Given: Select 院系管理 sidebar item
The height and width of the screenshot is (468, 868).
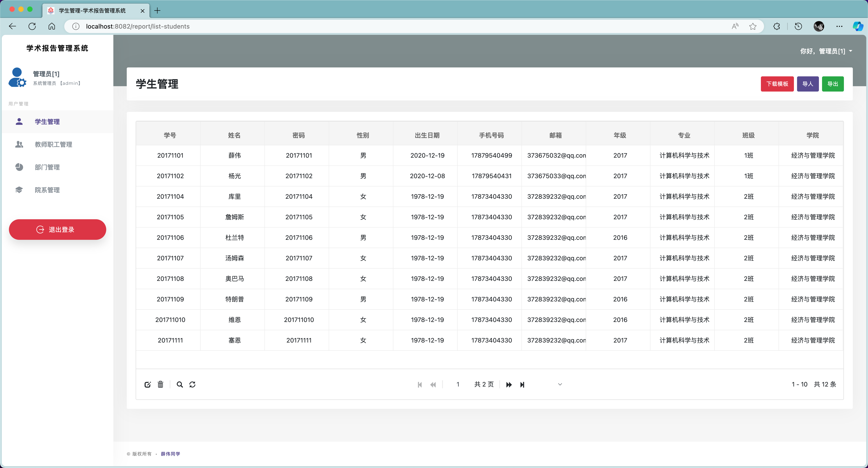Looking at the screenshot, I should click(x=47, y=190).
